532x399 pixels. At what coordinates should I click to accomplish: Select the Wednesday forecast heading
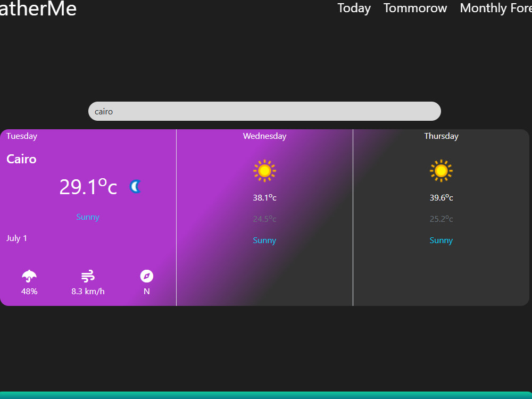tap(264, 136)
